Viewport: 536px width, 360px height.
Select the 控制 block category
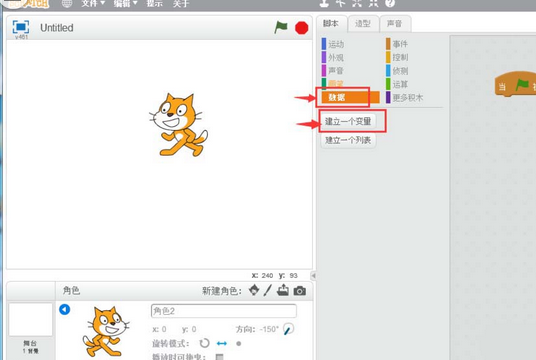coord(397,57)
